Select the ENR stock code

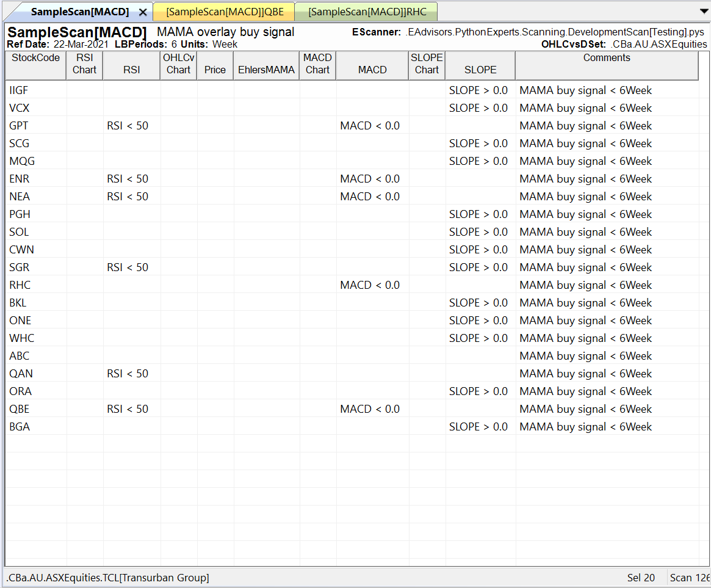[19, 179]
